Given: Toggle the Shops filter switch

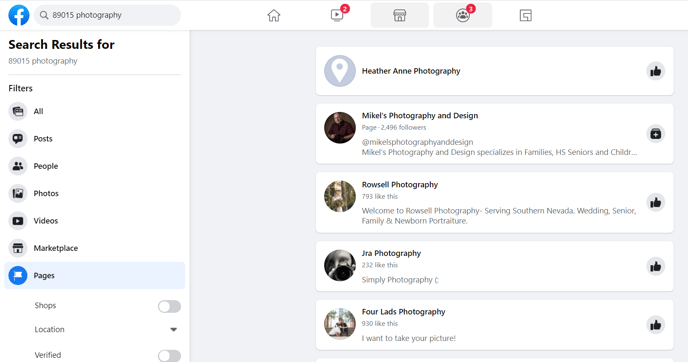Looking at the screenshot, I should tap(169, 306).
